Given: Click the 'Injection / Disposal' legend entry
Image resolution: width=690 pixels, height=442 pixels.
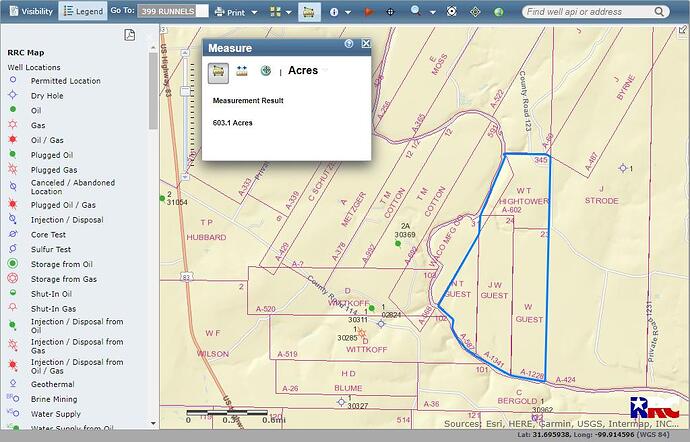Looking at the screenshot, I should click(67, 220).
